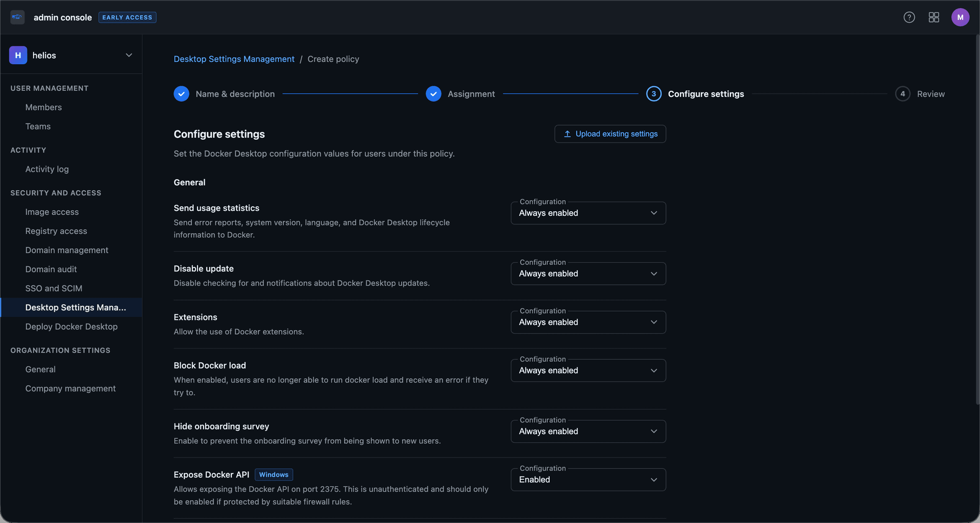Screen dimensions: 980x523
Task: Open Expose Docker API configuration dropdown
Action: tap(588, 480)
